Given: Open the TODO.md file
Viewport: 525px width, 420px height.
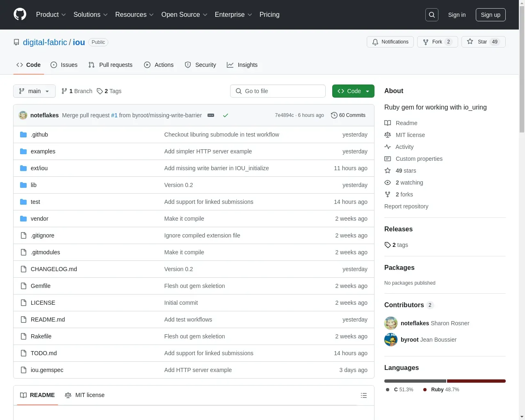Looking at the screenshot, I should (x=44, y=353).
